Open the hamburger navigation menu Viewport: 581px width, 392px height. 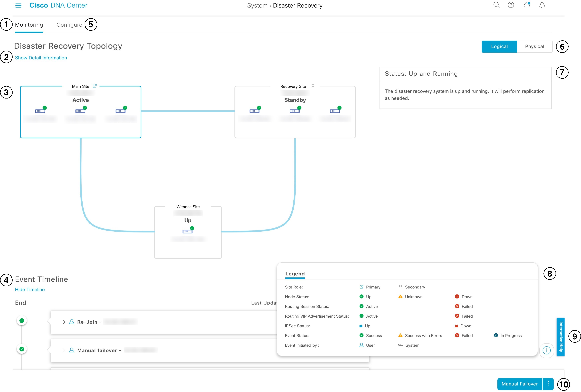[x=18, y=5]
